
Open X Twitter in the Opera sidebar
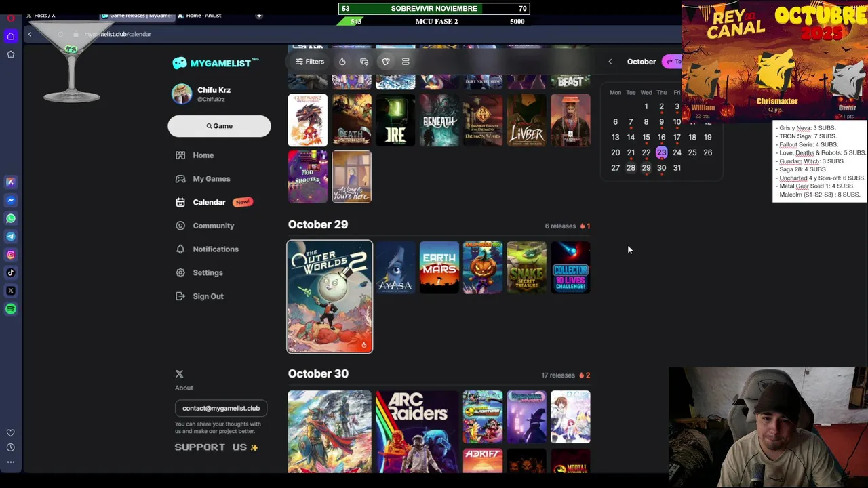(11, 291)
